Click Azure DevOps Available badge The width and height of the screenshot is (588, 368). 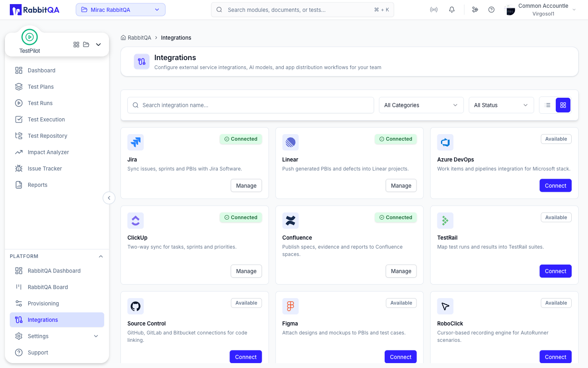tap(556, 139)
